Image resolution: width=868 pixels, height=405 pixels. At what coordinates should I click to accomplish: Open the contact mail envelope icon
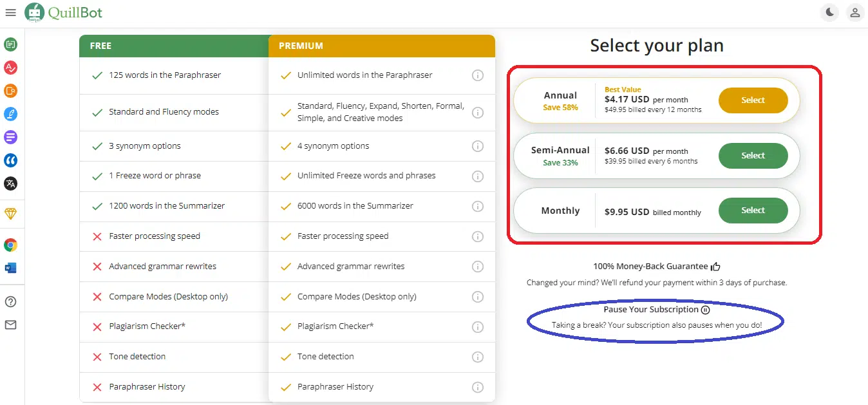10,325
